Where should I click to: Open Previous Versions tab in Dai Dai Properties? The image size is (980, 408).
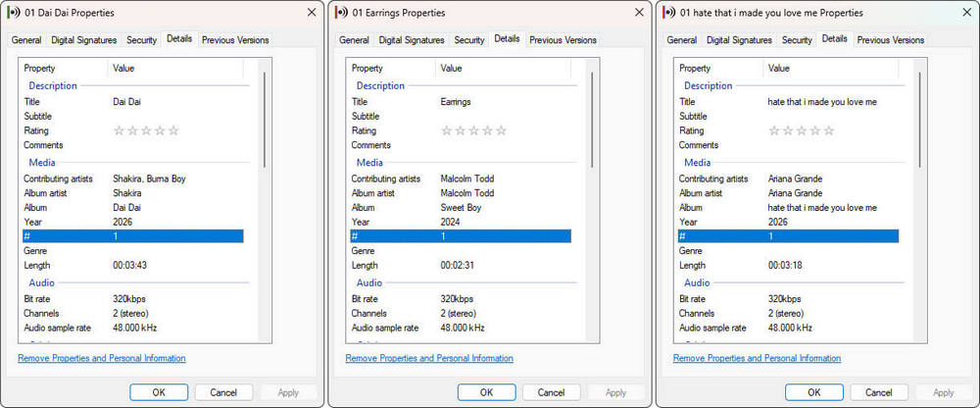235,40
